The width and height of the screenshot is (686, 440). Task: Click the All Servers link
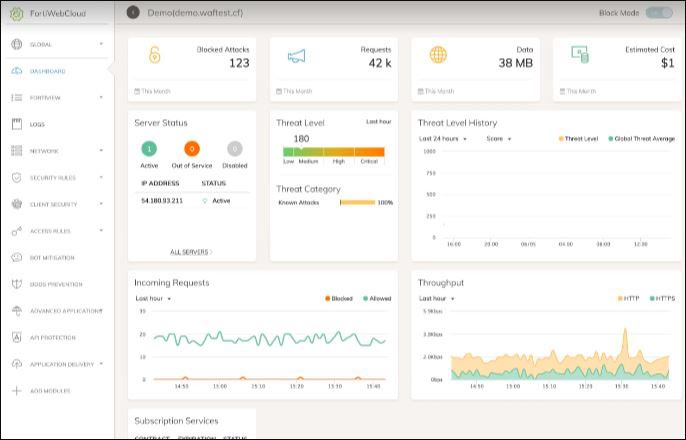191,252
